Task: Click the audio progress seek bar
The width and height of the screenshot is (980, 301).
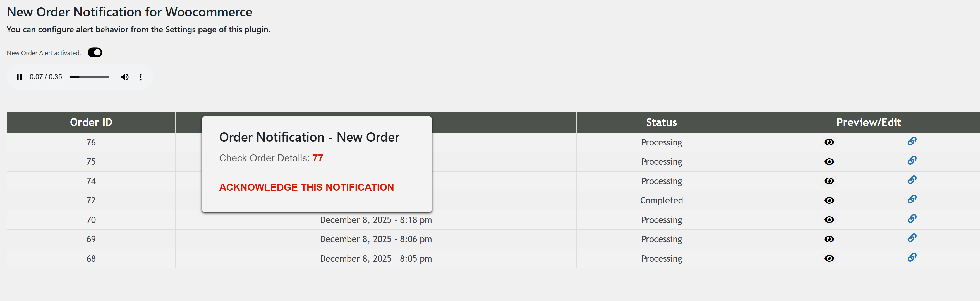Action: (89, 77)
